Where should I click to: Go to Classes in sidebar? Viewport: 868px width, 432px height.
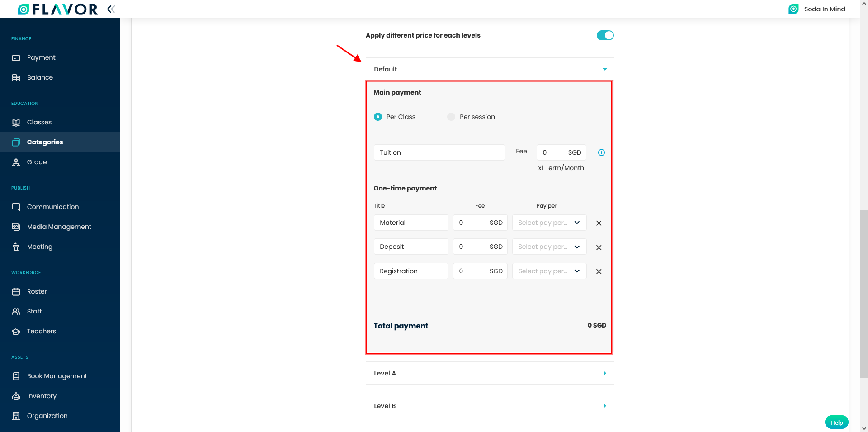39,122
